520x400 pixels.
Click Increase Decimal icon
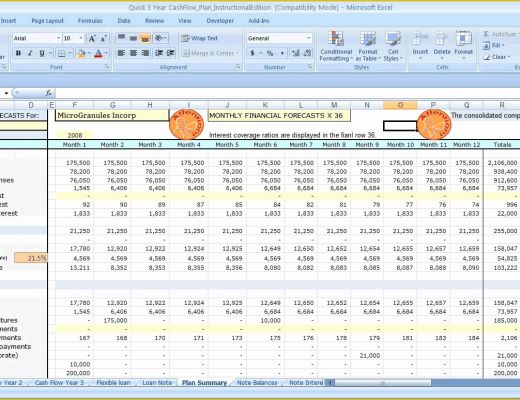point(295,53)
